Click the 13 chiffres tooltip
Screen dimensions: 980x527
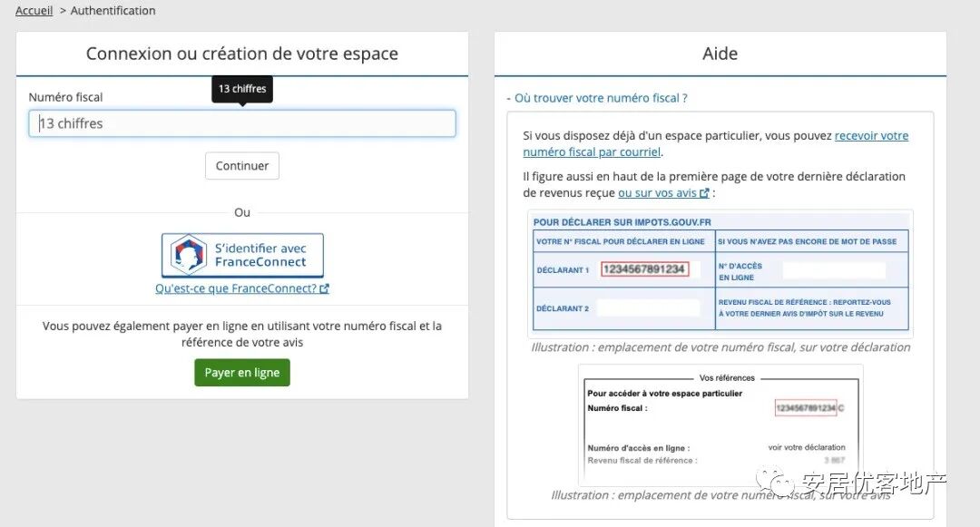click(x=242, y=89)
